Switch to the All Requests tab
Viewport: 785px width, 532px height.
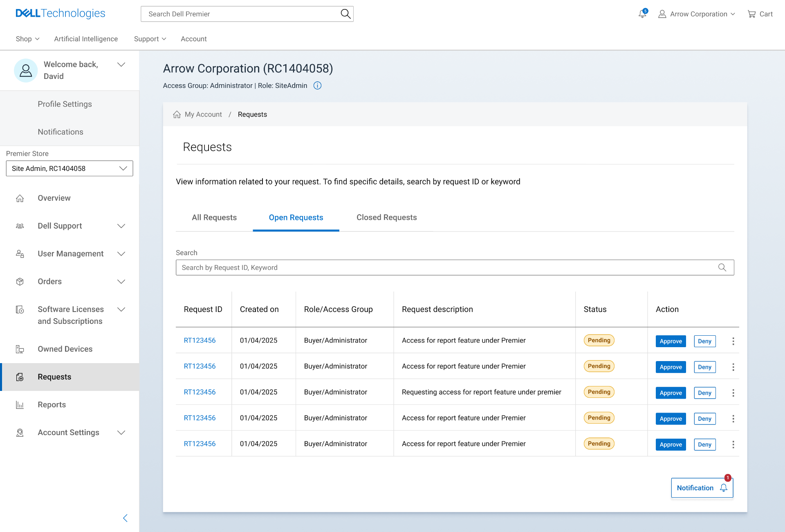214,218
